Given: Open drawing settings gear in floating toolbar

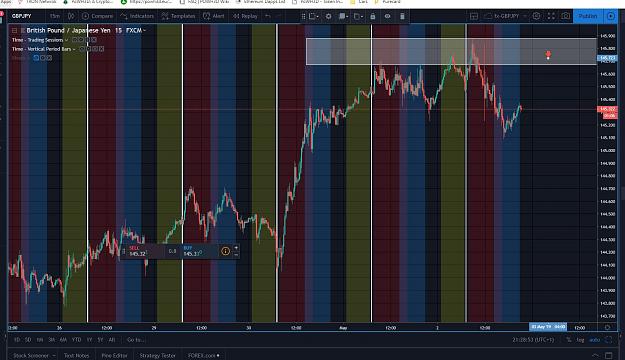Looking at the screenshot, I should [328, 16].
